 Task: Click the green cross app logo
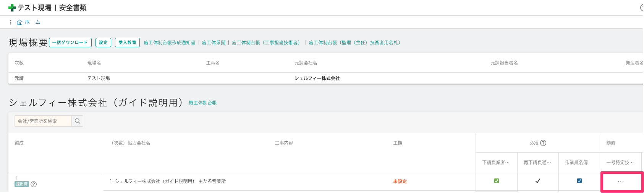click(x=12, y=8)
